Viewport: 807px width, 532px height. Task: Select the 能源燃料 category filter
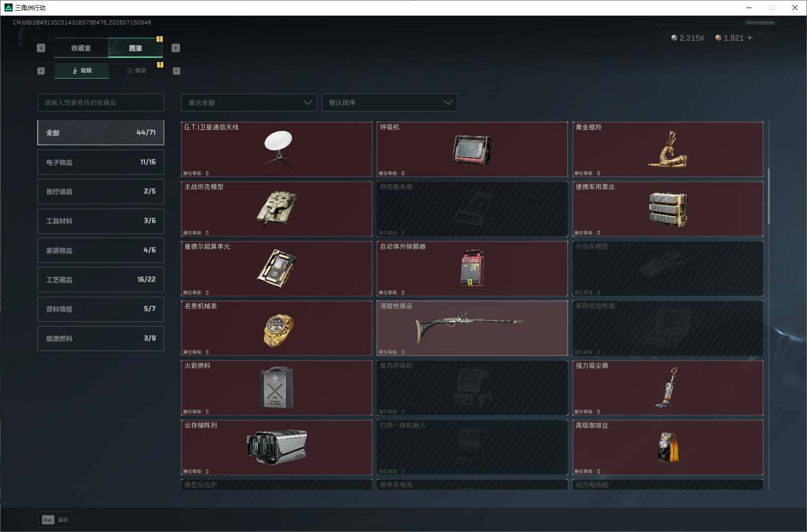101,339
